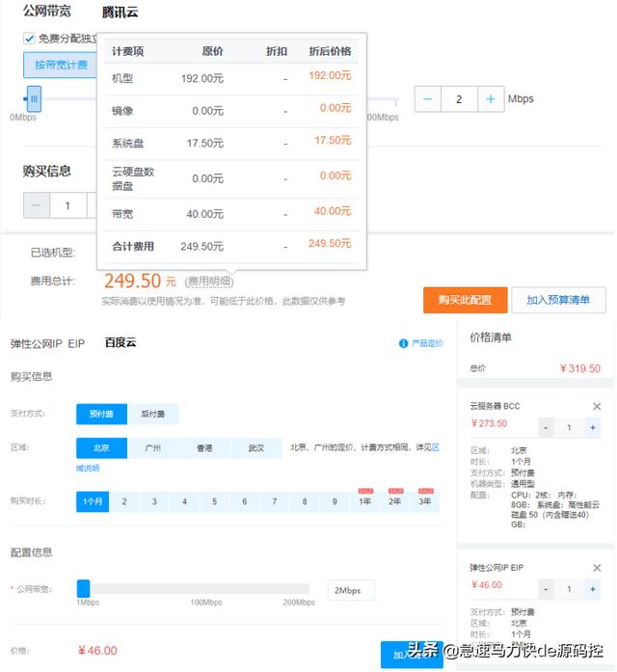
Task: Choose 广州 region
Action: [x=153, y=448]
